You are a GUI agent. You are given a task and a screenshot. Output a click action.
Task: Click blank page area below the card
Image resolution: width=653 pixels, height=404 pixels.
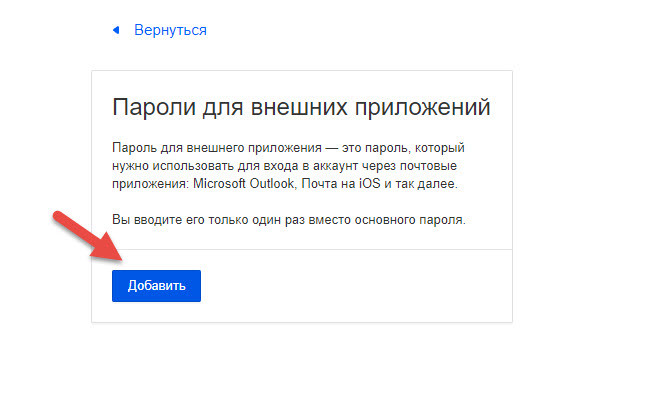click(x=300, y=365)
